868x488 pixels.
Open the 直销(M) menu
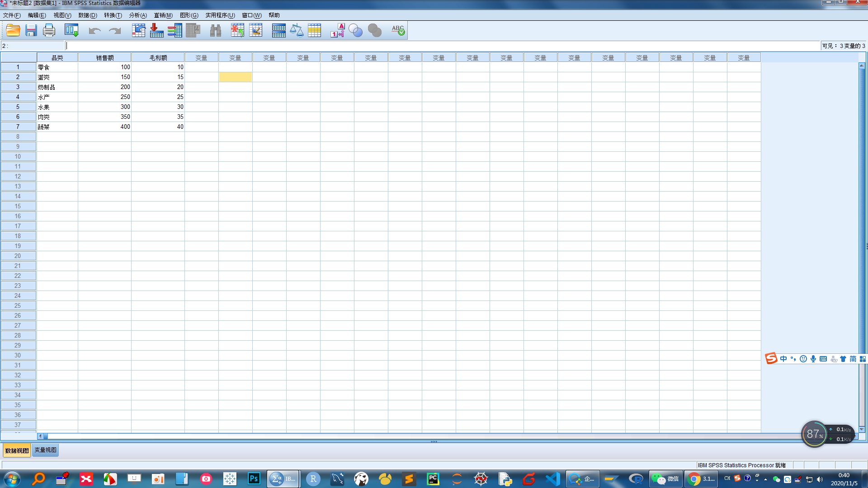163,15
